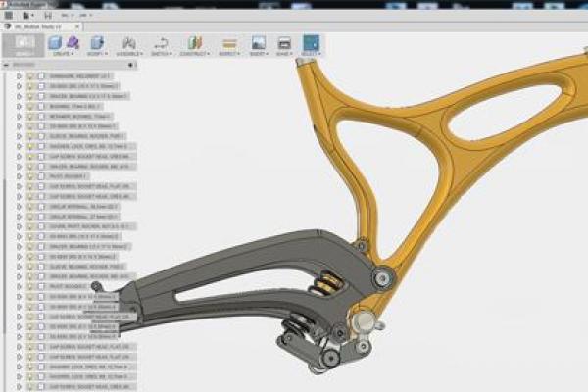Viewport: 588px width, 392px height.
Task: Open the SELECT dropdown in toolbar
Action: (x=311, y=46)
